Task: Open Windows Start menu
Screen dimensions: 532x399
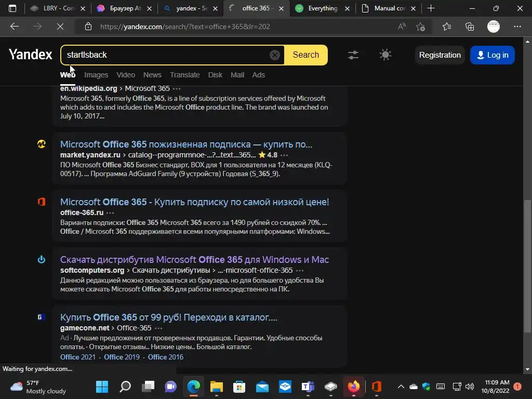Action: (x=102, y=387)
